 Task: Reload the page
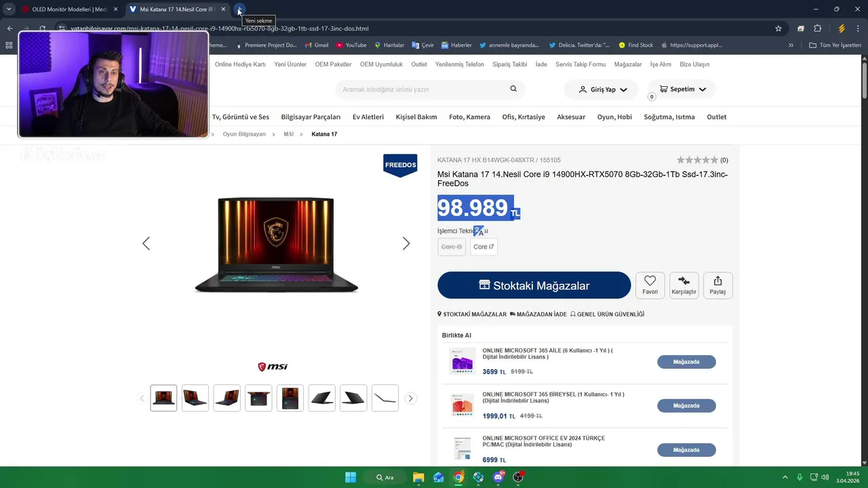[x=42, y=28]
